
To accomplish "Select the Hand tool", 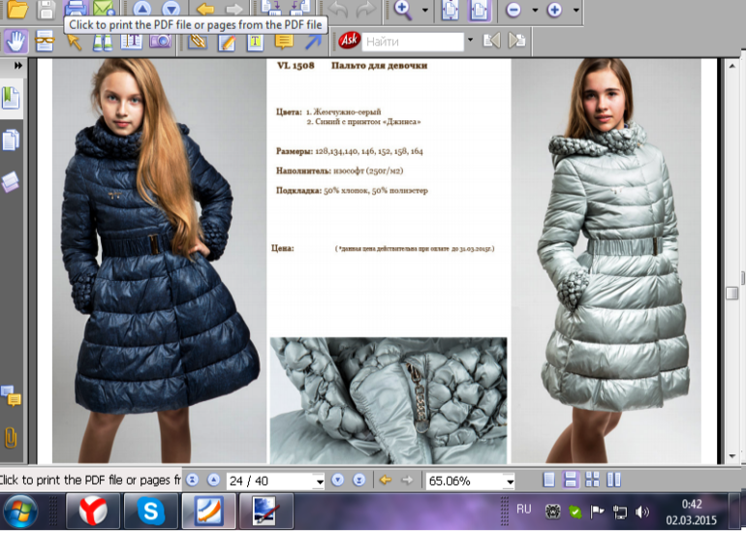I will 16,41.
